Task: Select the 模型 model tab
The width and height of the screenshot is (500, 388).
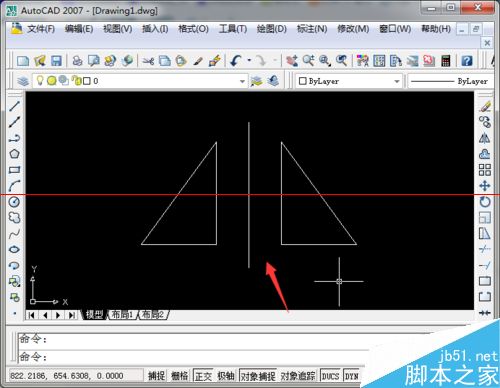Action: [95, 314]
